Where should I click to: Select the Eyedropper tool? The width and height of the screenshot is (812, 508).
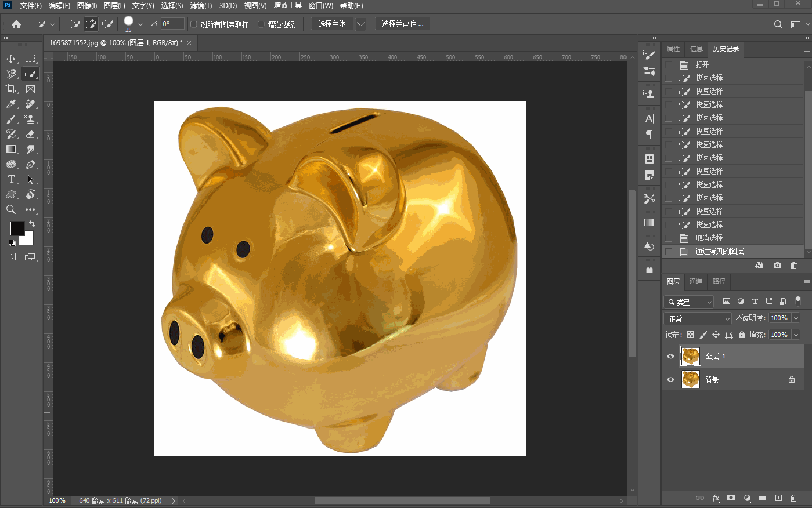click(11, 104)
